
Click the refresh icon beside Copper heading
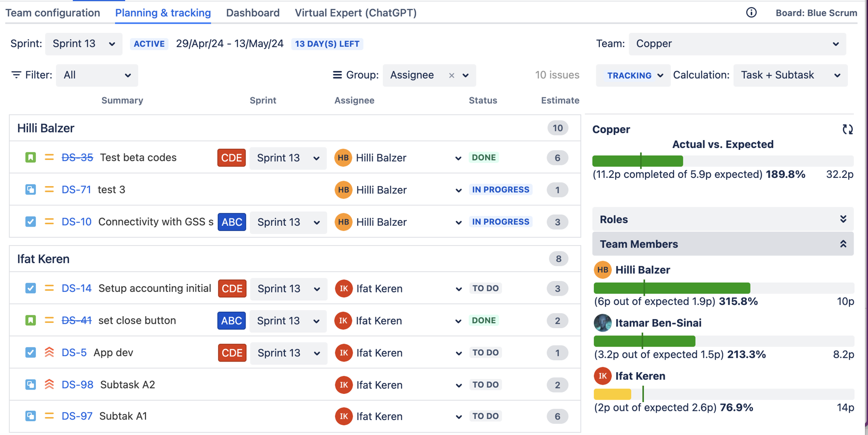pyautogui.click(x=847, y=130)
